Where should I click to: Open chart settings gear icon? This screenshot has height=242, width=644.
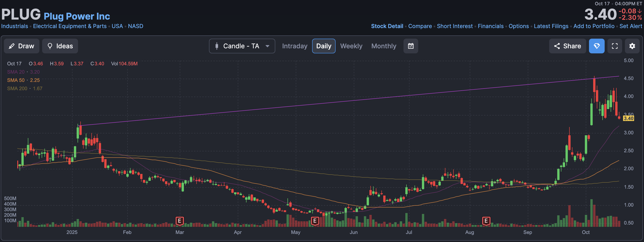coord(632,46)
